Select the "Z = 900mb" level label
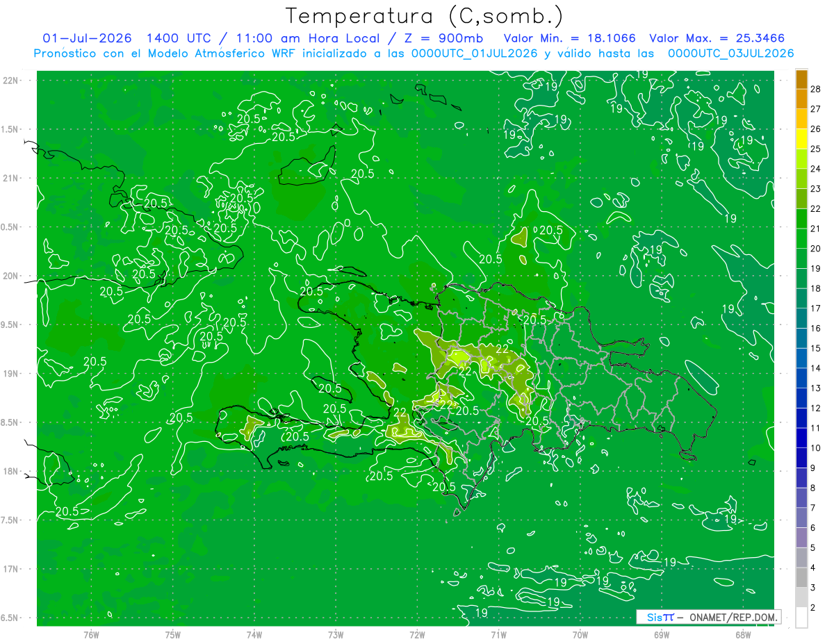 coord(445,38)
